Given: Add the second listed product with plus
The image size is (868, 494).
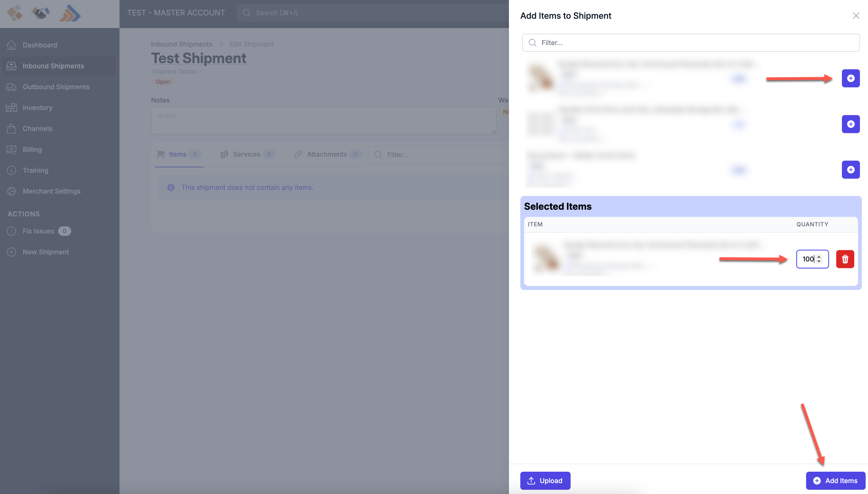Looking at the screenshot, I should [x=850, y=124].
